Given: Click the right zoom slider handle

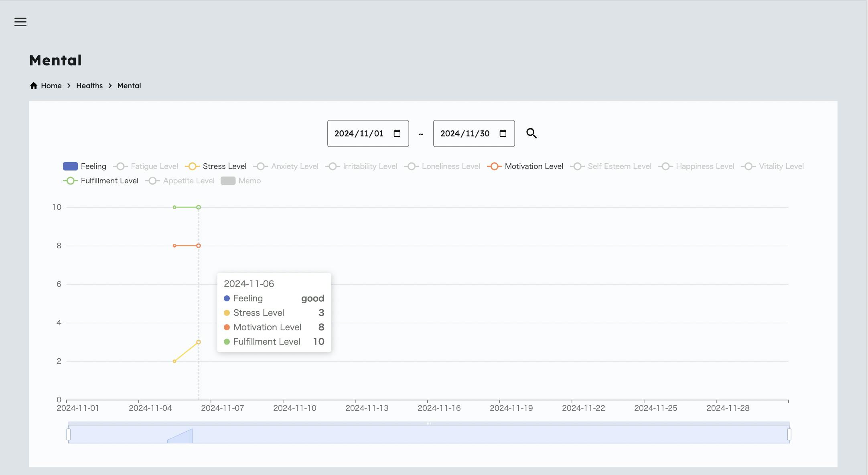Looking at the screenshot, I should (789, 434).
